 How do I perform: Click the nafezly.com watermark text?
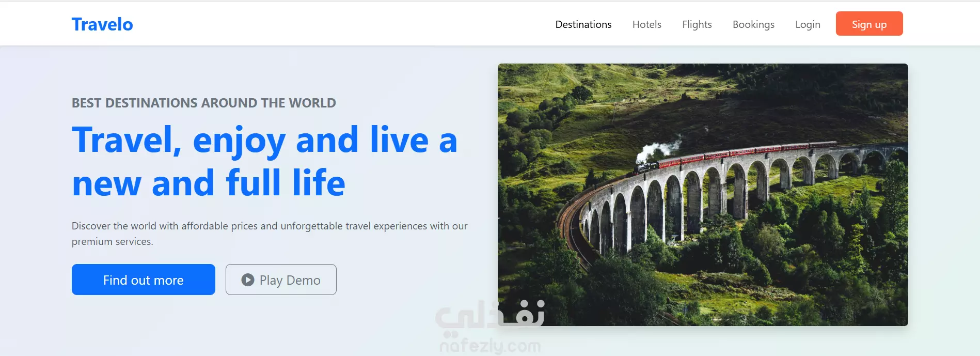point(490,346)
